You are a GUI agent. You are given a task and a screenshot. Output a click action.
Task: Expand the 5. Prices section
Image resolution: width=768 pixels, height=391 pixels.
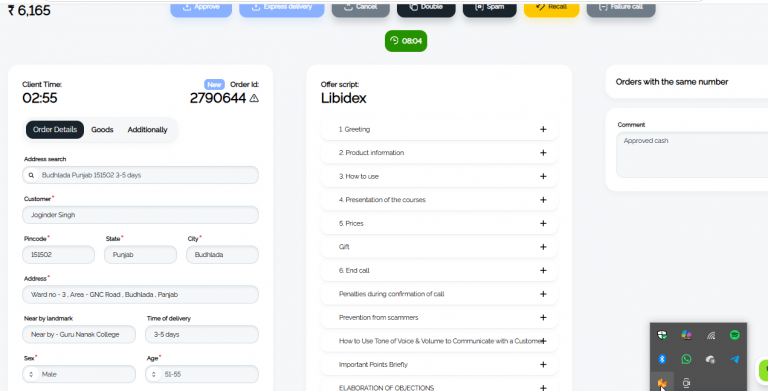pos(439,223)
